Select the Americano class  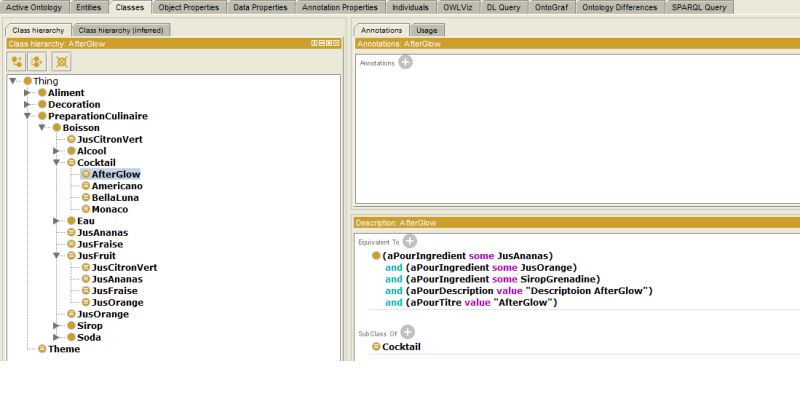coord(117,186)
